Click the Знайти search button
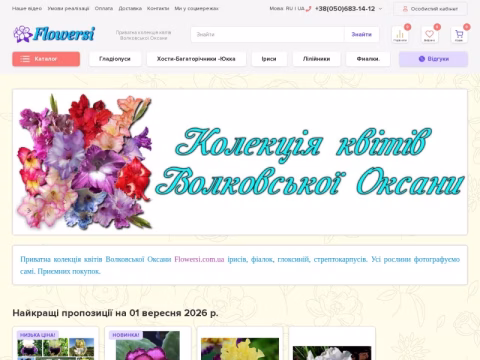This screenshot has width=480, height=360. coord(362,34)
